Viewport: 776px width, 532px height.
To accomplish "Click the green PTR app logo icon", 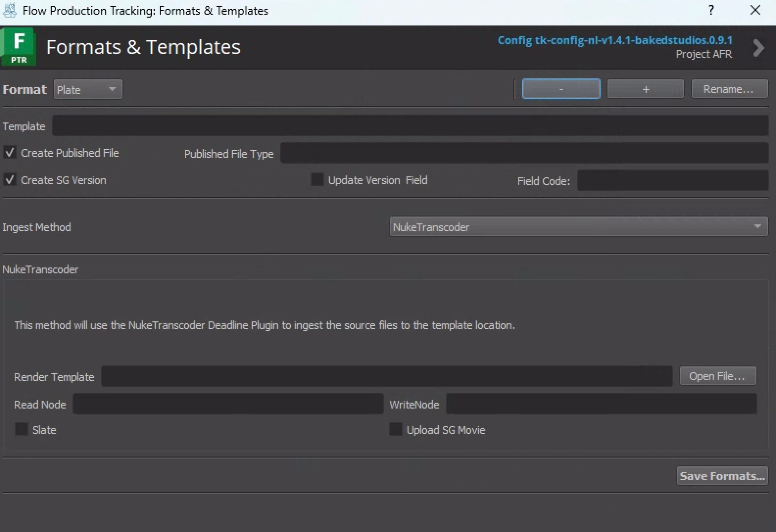I will point(18,47).
